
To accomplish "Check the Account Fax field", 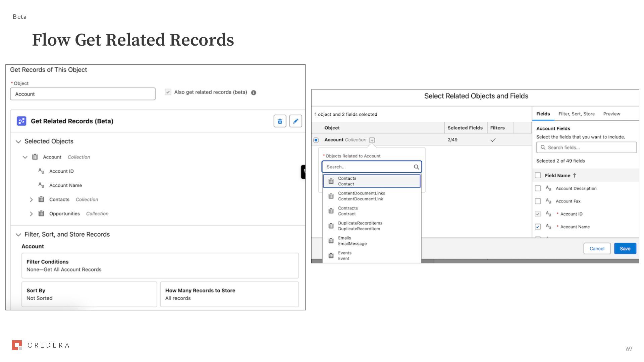I will click(x=538, y=201).
